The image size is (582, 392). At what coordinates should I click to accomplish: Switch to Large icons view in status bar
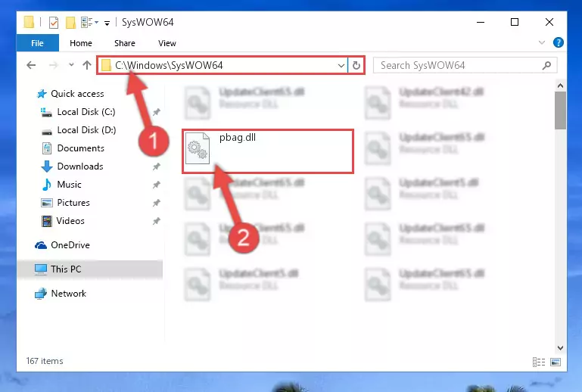556,362
